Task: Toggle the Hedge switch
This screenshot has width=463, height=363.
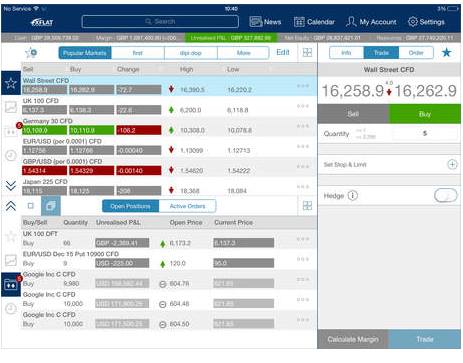Action: 446,196
